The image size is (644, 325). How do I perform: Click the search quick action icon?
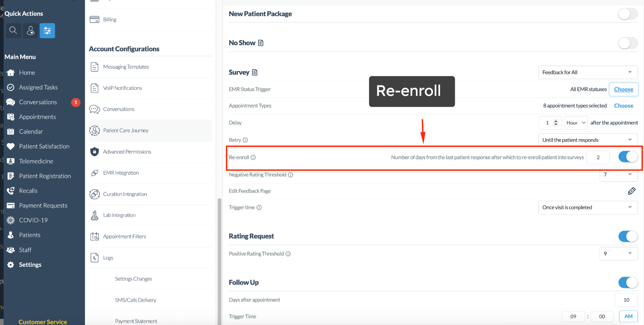coord(13,30)
